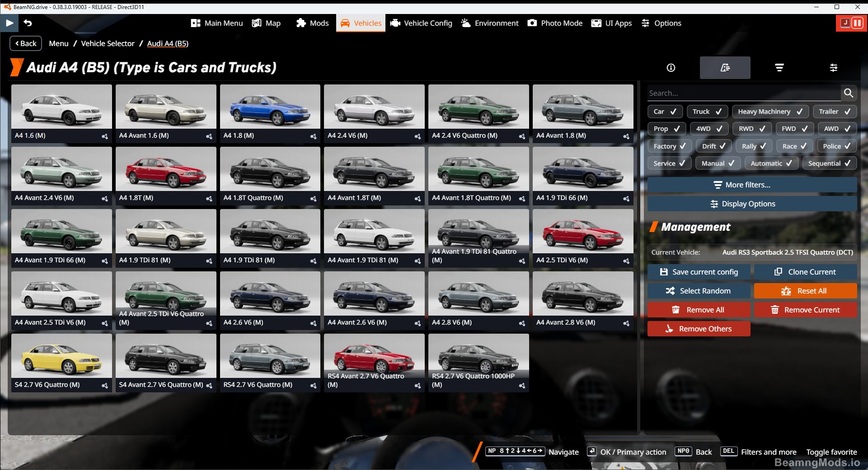Click the magnifier icon to search vehicles
Image resolution: width=868 pixels, height=470 pixels.
tap(849, 93)
